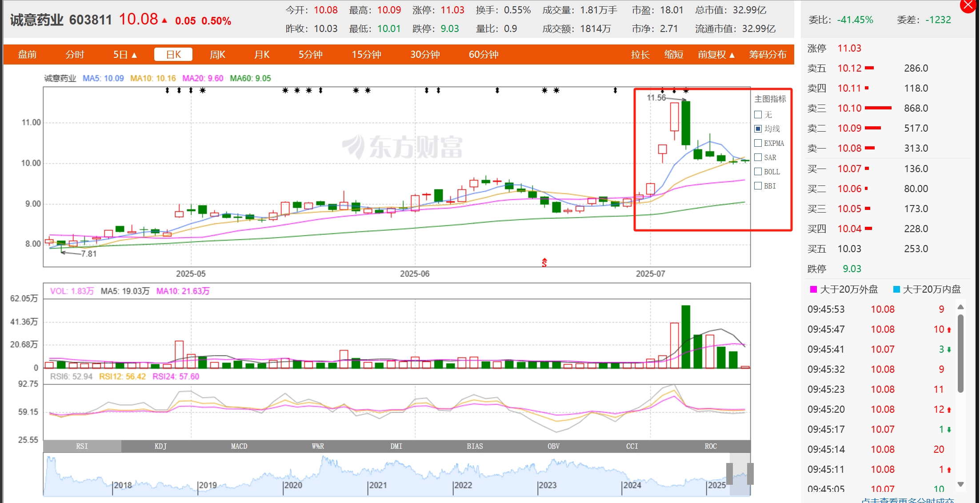This screenshot has height=503, width=980.
Task: Select the RSI indicator tab
Action: tap(82, 446)
